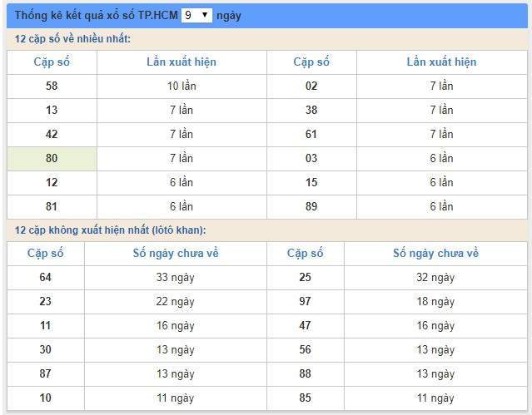This screenshot has height=415, width=532.
Task: Select the '33 ngày' cell
Action: 176,277
